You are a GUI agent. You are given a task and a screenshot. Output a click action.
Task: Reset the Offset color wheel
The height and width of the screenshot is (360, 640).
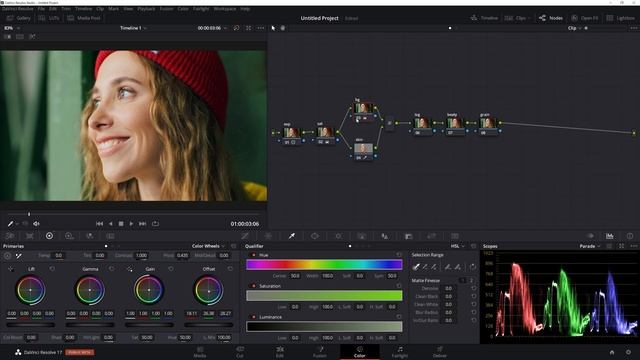[230, 269]
